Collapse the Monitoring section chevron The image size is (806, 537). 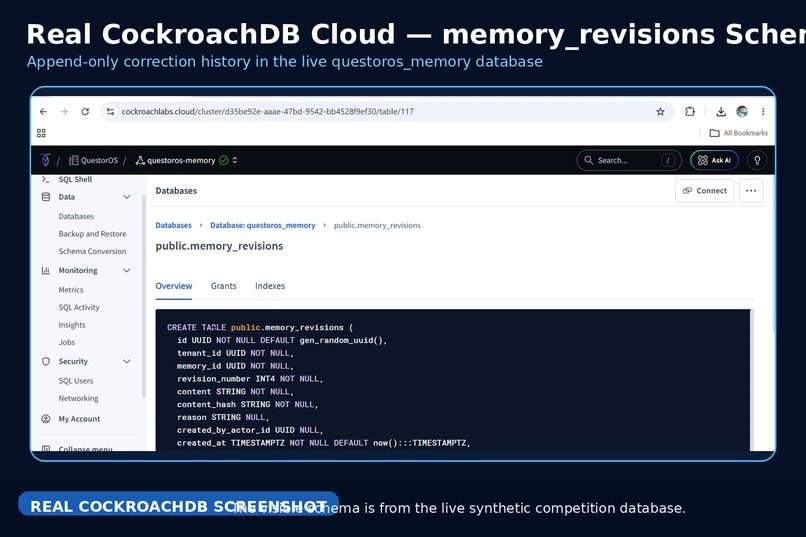click(126, 270)
